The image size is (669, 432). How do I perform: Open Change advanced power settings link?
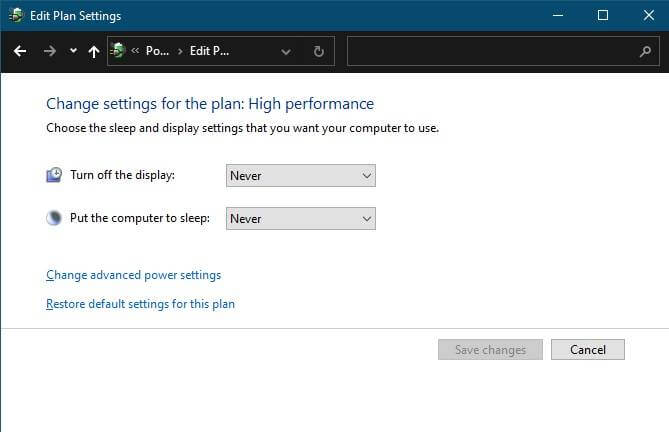[133, 275]
